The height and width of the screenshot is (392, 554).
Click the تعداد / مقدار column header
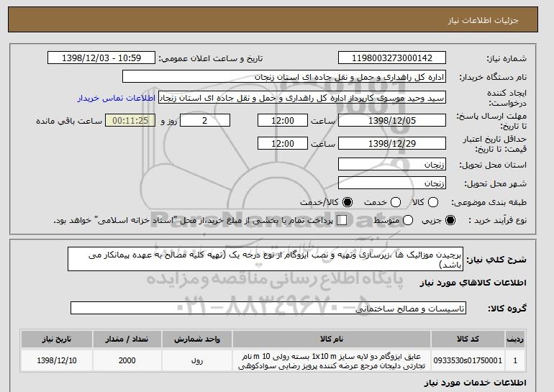click(127, 339)
